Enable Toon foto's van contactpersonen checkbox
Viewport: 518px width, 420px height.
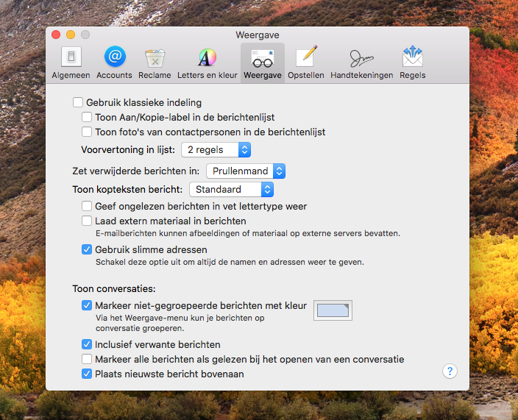coord(87,132)
